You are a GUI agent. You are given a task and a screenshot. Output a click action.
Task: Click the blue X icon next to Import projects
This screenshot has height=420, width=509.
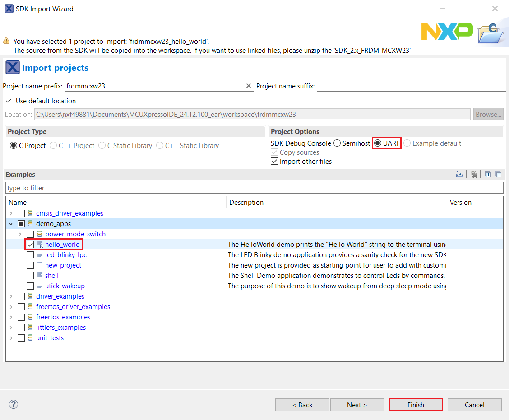pos(12,68)
